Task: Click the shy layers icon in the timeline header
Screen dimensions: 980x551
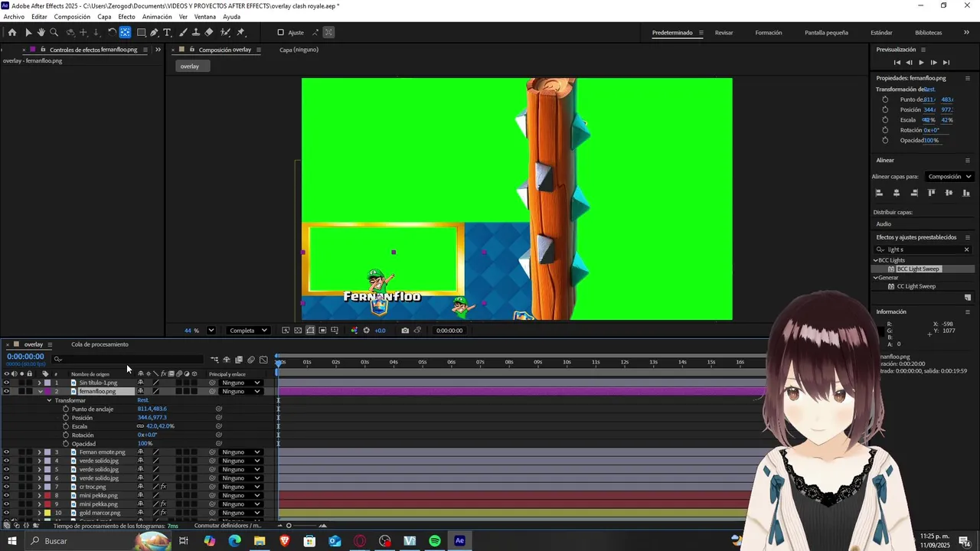Action: (x=227, y=359)
